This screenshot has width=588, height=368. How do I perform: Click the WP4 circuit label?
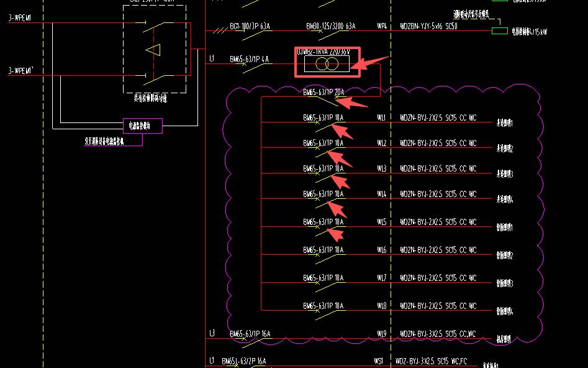coord(382,26)
